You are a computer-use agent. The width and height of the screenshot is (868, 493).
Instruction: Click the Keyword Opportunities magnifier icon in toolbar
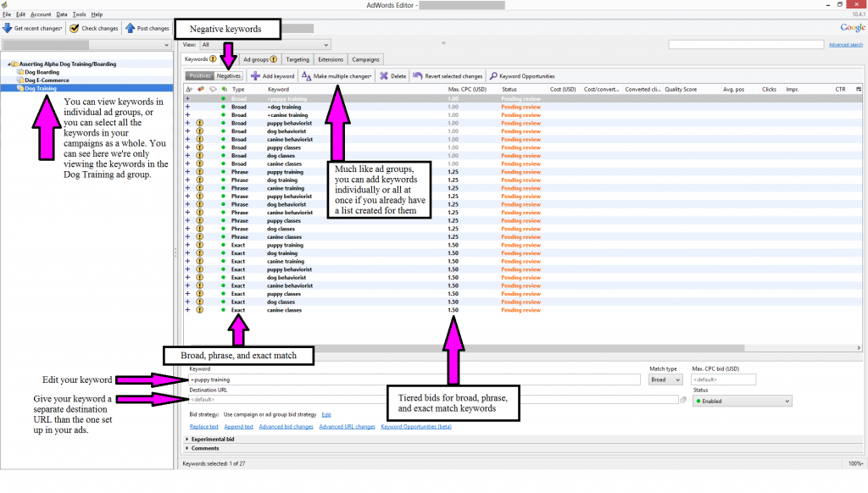(493, 75)
